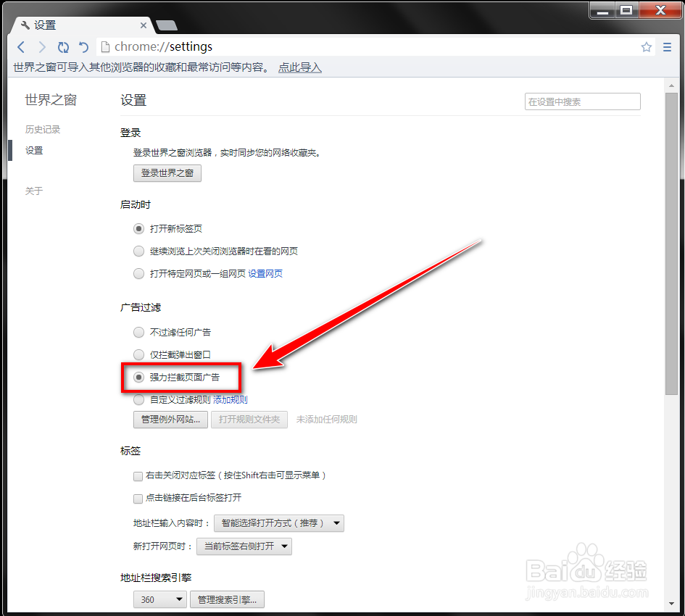Click the 世界之窗 sidebar heading

pyautogui.click(x=51, y=100)
